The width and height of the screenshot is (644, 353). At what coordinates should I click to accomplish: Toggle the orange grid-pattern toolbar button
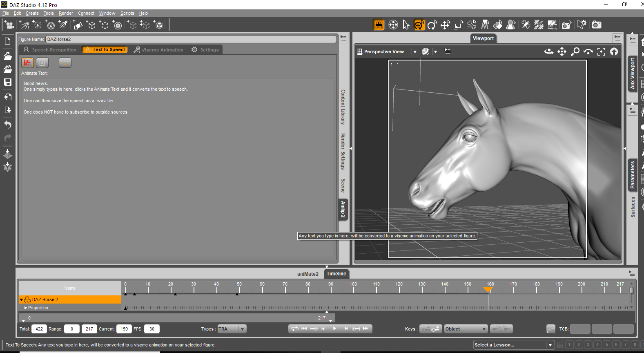tap(379, 25)
